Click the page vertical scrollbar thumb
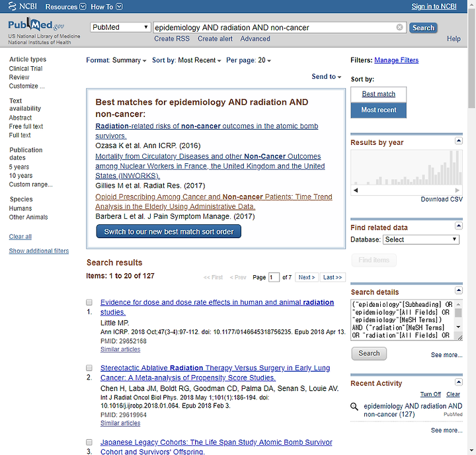 pos(471,58)
